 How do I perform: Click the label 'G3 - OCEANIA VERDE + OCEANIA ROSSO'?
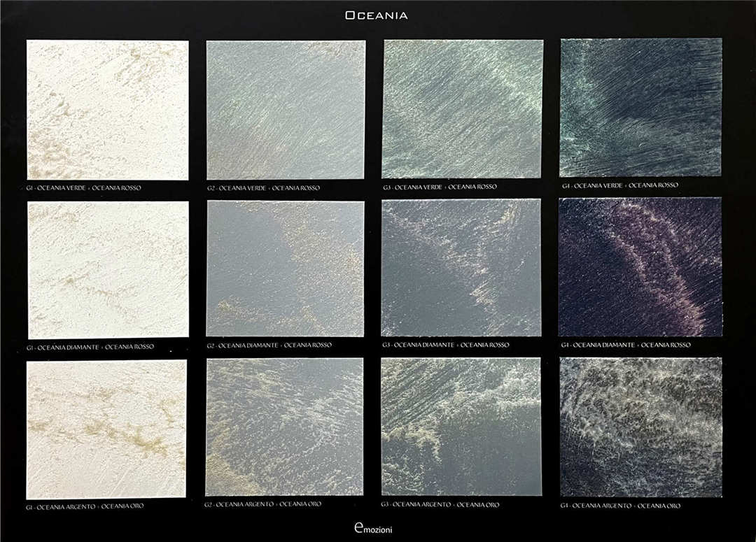point(440,187)
